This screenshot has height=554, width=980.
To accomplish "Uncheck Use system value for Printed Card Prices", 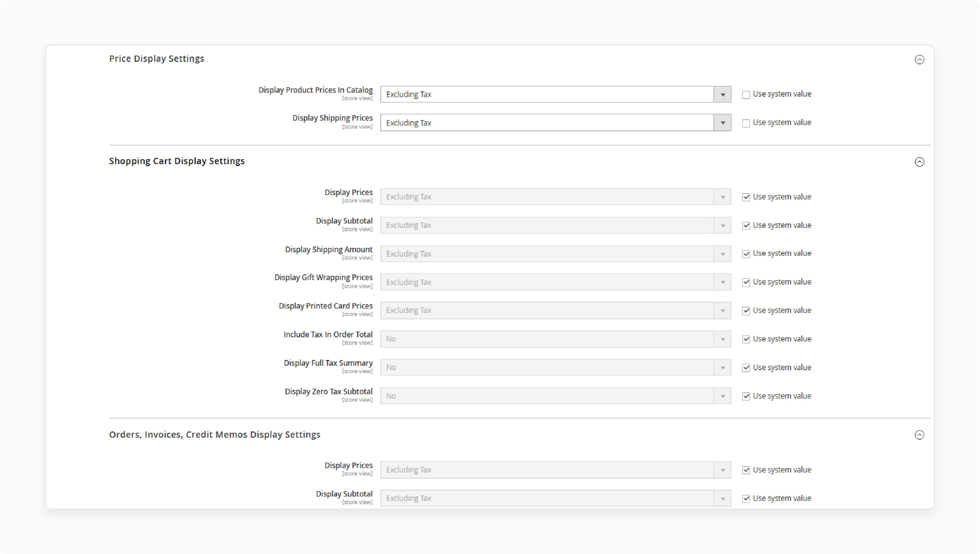I will [746, 311].
